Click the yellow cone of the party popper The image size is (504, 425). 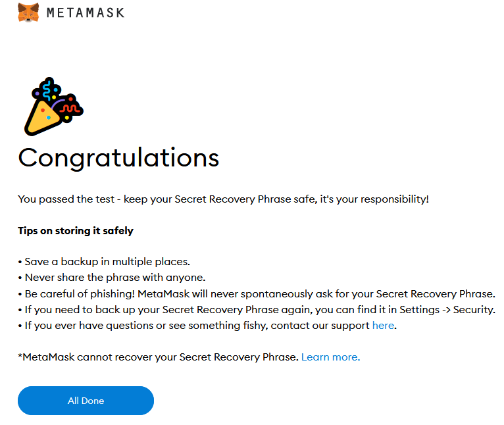point(42,118)
